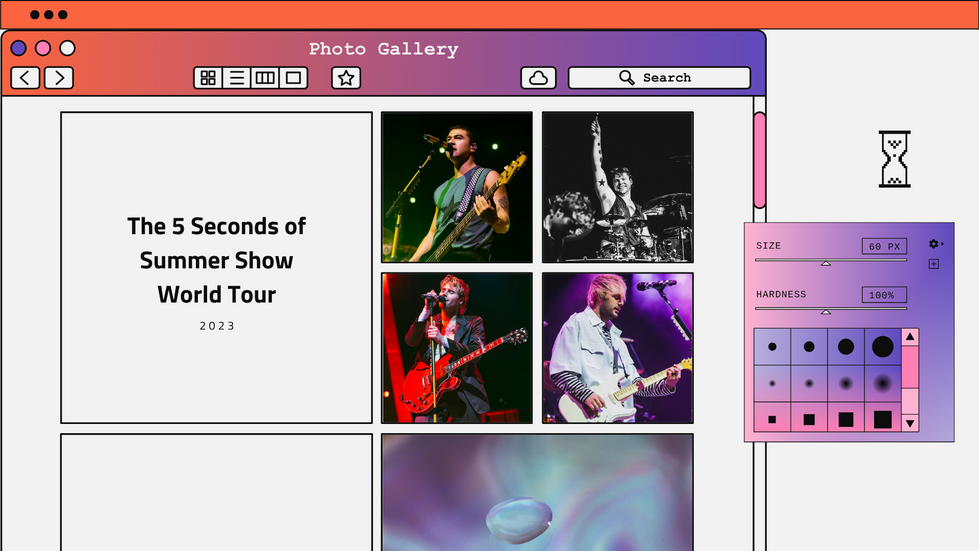Switch to list view layout
The height and width of the screenshot is (551, 979).
[237, 78]
